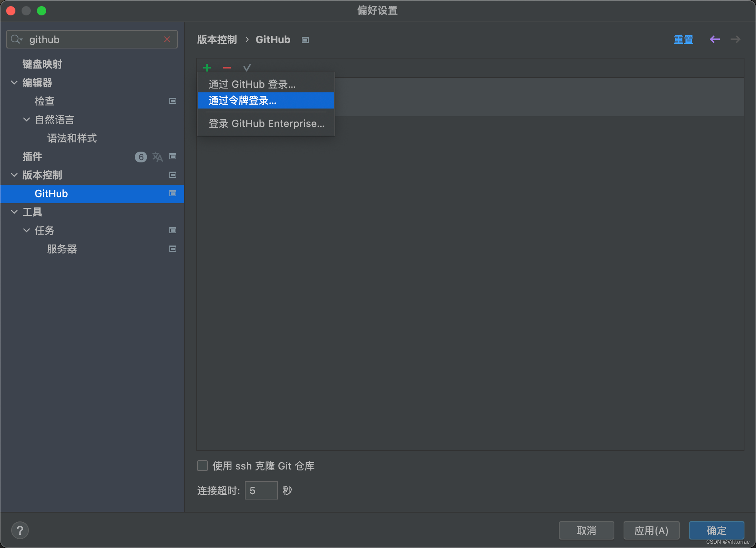756x548 pixels.
Task: Click the translation icon next to 插件
Action: coord(157,157)
